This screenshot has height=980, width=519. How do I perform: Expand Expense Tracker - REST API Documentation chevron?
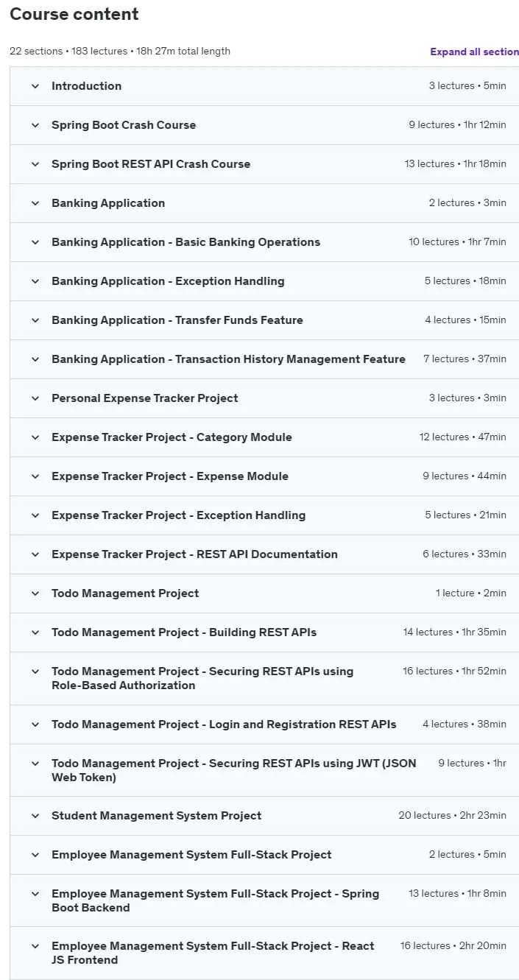pos(35,554)
